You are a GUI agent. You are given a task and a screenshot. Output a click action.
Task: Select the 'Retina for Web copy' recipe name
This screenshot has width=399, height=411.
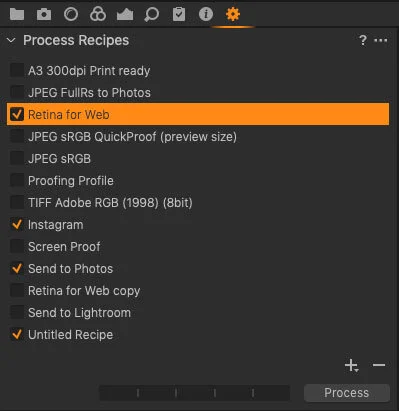point(84,291)
